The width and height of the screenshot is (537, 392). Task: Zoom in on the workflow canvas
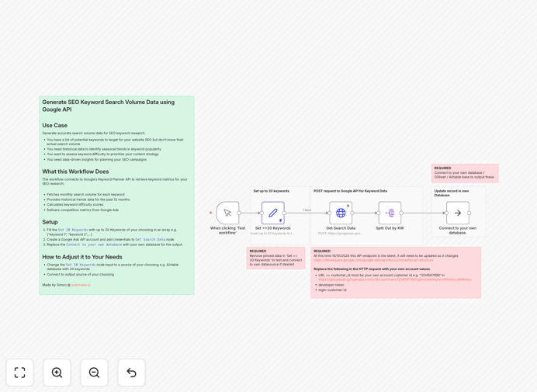tap(57, 373)
